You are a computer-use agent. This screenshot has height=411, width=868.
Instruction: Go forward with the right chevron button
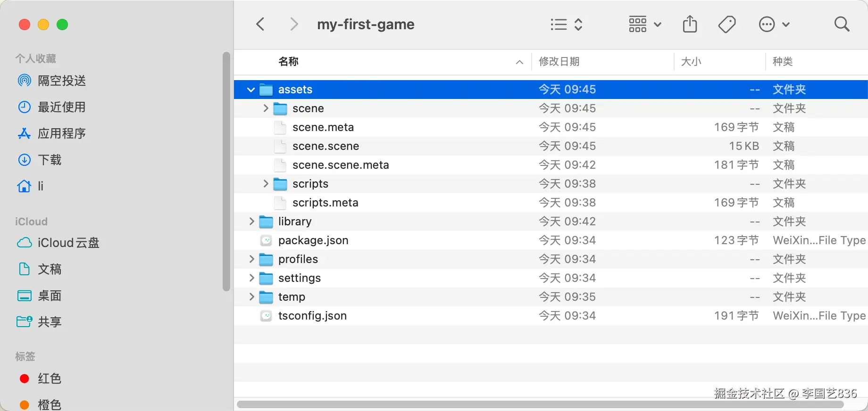point(293,24)
